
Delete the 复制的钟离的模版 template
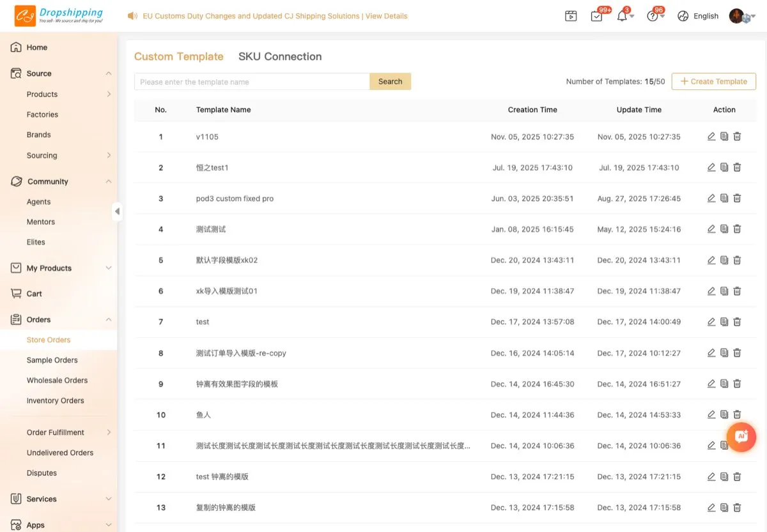(x=737, y=508)
